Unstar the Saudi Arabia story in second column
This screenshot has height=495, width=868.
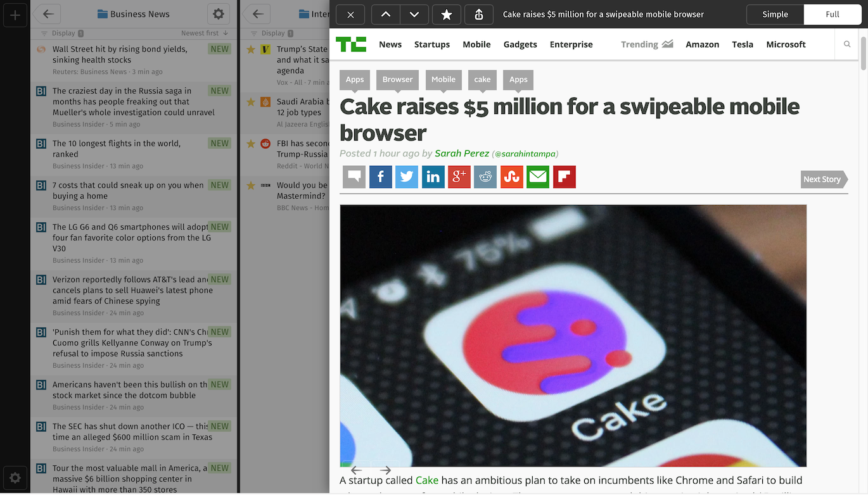[251, 102]
